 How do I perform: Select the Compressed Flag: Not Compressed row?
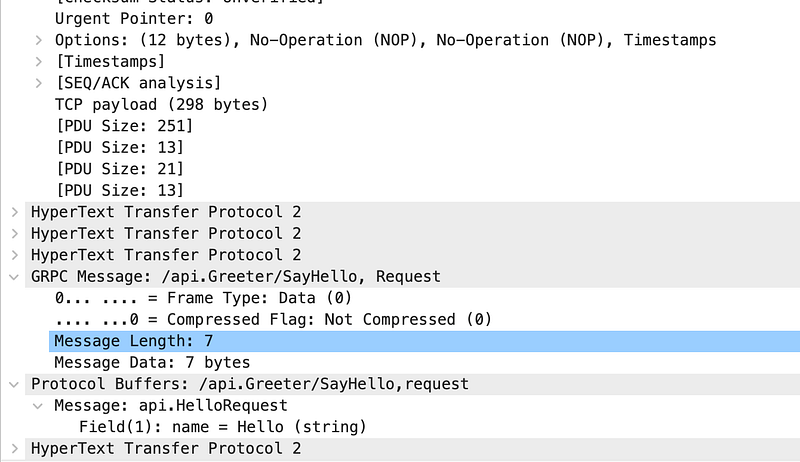click(273, 319)
